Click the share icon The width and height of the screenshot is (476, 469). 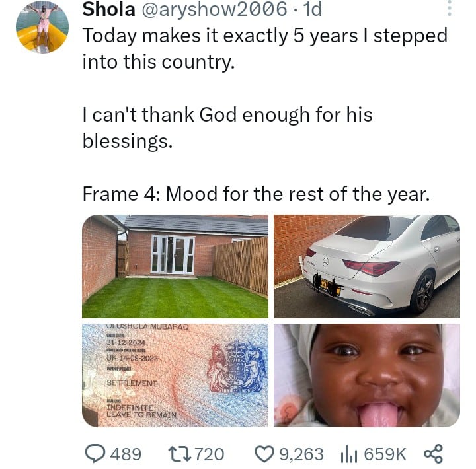coord(432,453)
